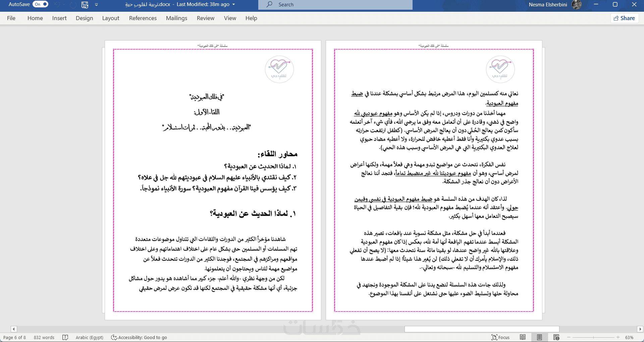Open the File tab
The width and height of the screenshot is (644, 342).
(11, 18)
